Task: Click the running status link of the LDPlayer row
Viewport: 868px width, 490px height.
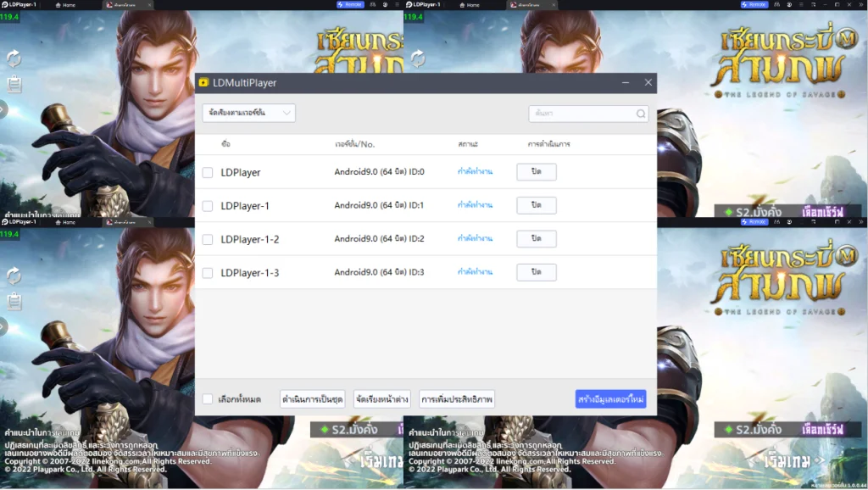Action: [475, 171]
